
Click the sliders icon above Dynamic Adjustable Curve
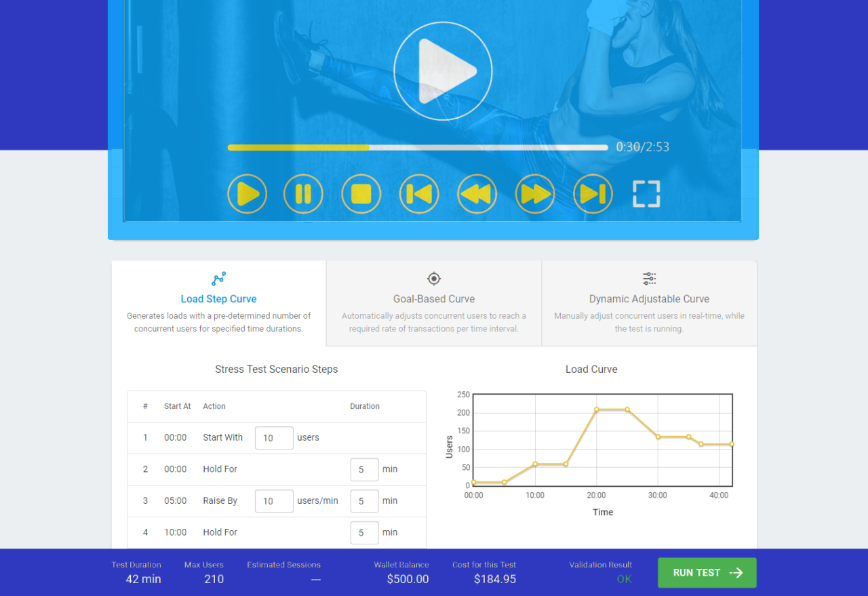pyautogui.click(x=649, y=279)
